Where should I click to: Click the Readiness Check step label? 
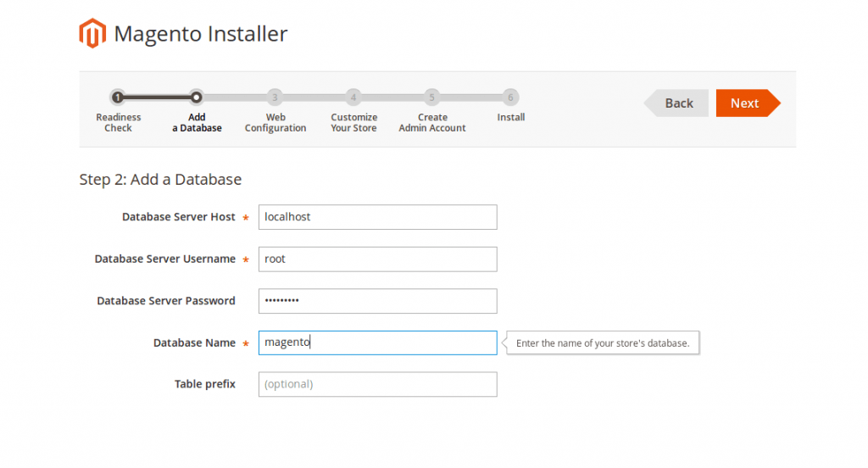click(119, 123)
